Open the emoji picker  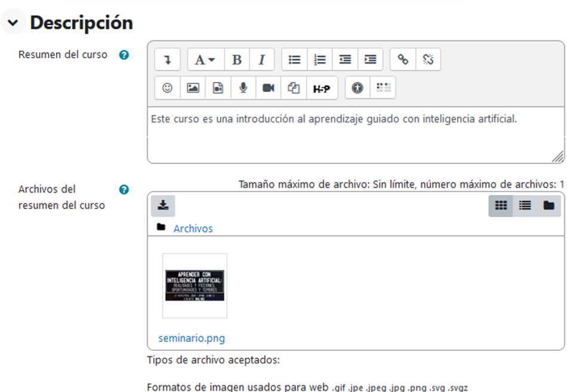(x=167, y=88)
